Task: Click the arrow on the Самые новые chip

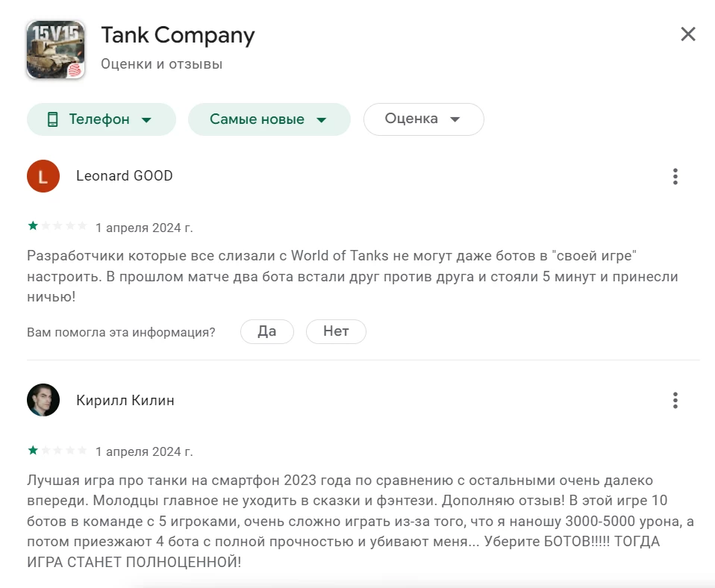Action: [x=322, y=120]
